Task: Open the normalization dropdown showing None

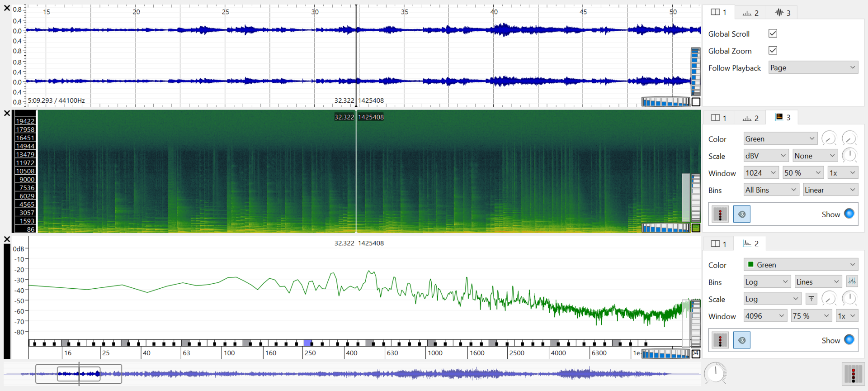Action: [x=815, y=156]
